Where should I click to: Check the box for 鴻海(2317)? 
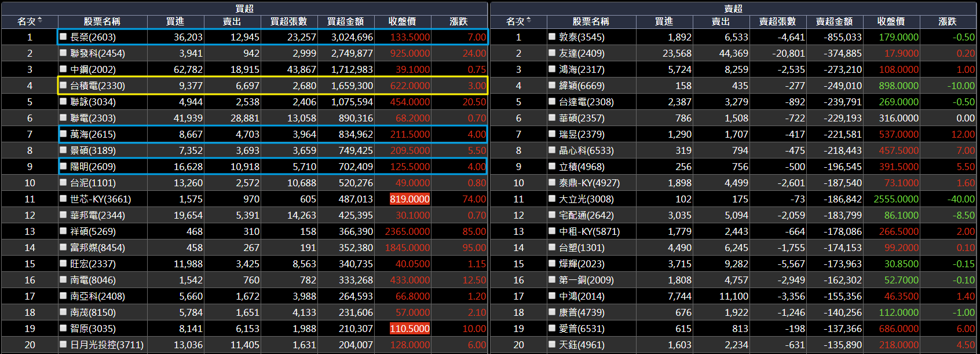point(553,69)
